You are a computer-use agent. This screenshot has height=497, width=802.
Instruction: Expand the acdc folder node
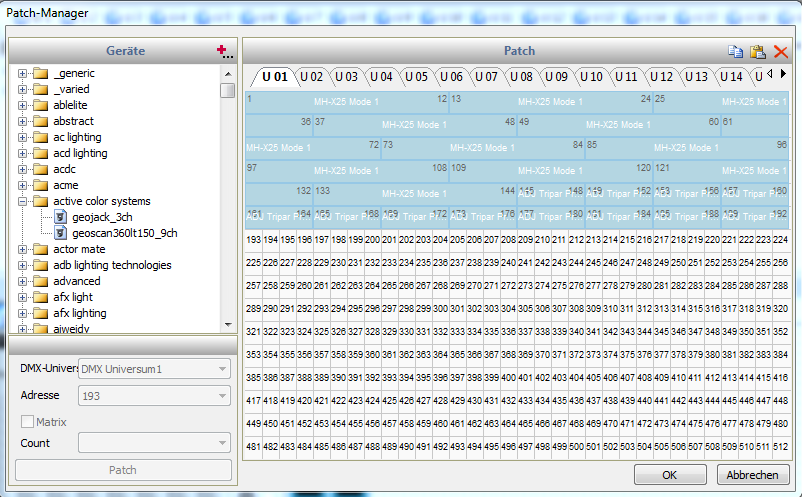point(22,169)
